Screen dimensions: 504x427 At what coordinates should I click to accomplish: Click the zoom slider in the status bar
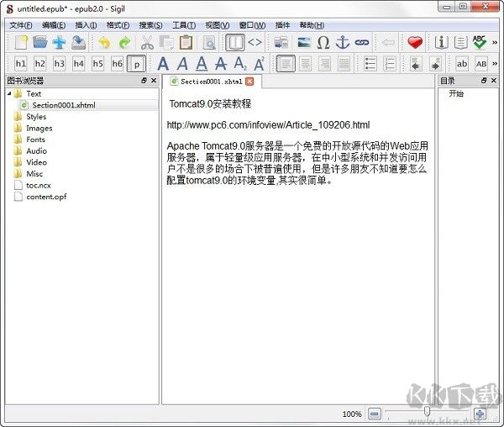(x=427, y=414)
